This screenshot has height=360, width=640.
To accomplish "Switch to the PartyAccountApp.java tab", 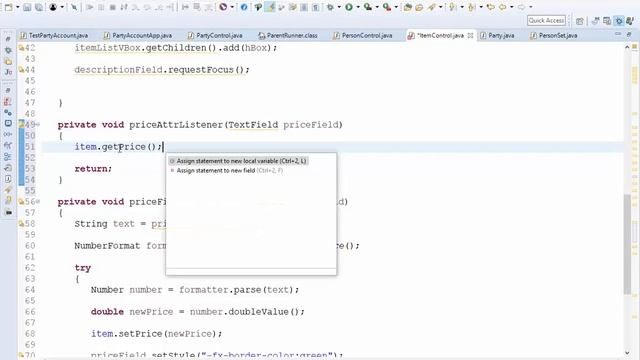I will tap(138, 36).
